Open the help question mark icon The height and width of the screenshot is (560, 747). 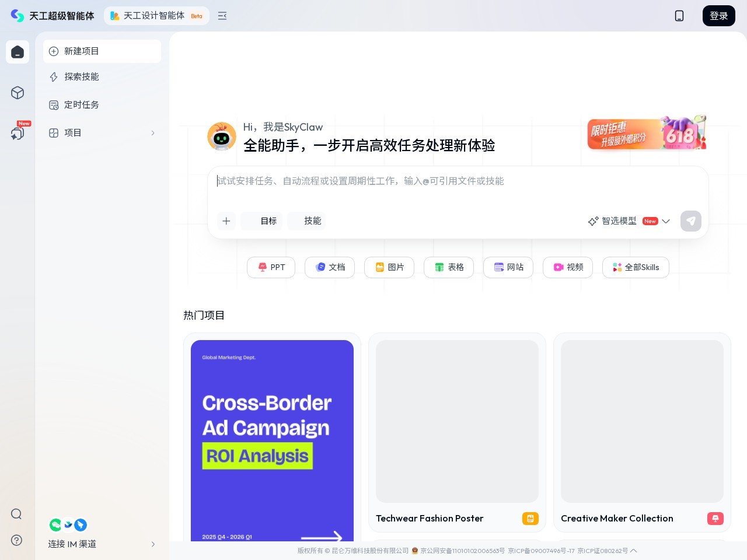point(16,540)
